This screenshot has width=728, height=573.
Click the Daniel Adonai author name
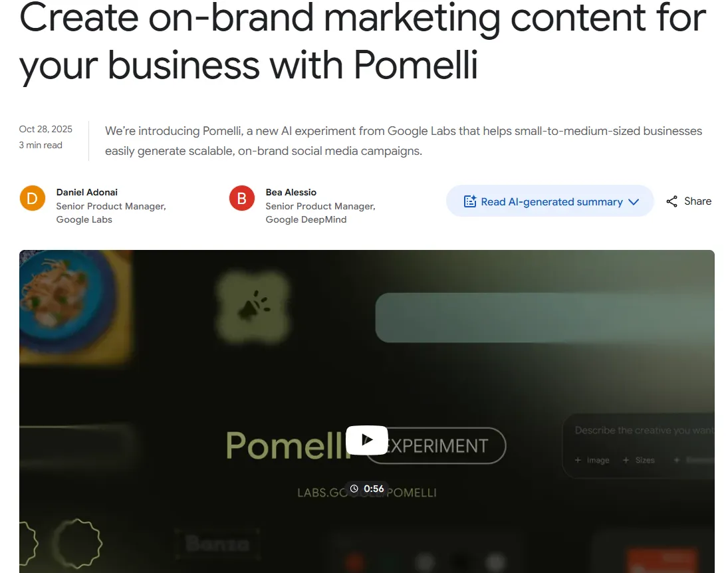87,192
